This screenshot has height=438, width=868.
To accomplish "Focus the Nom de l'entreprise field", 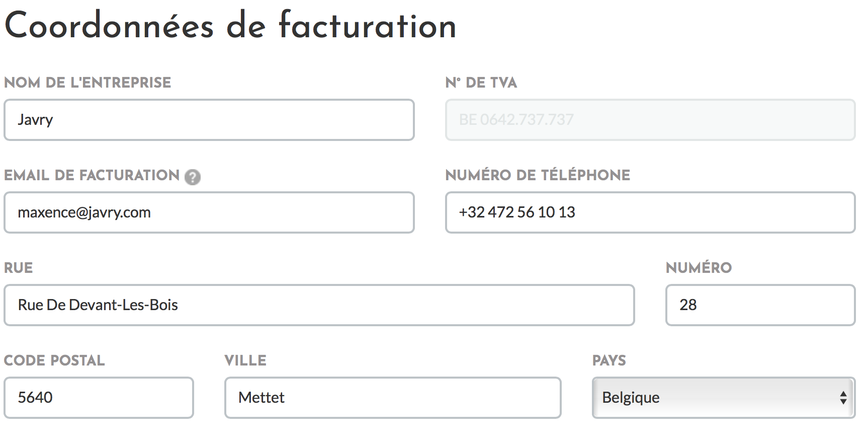I will [209, 120].
